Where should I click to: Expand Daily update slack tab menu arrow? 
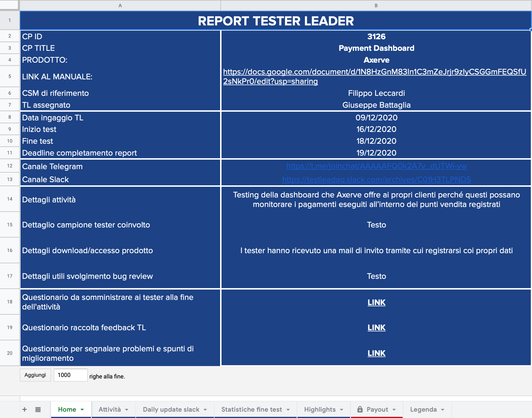click(205, 410)
